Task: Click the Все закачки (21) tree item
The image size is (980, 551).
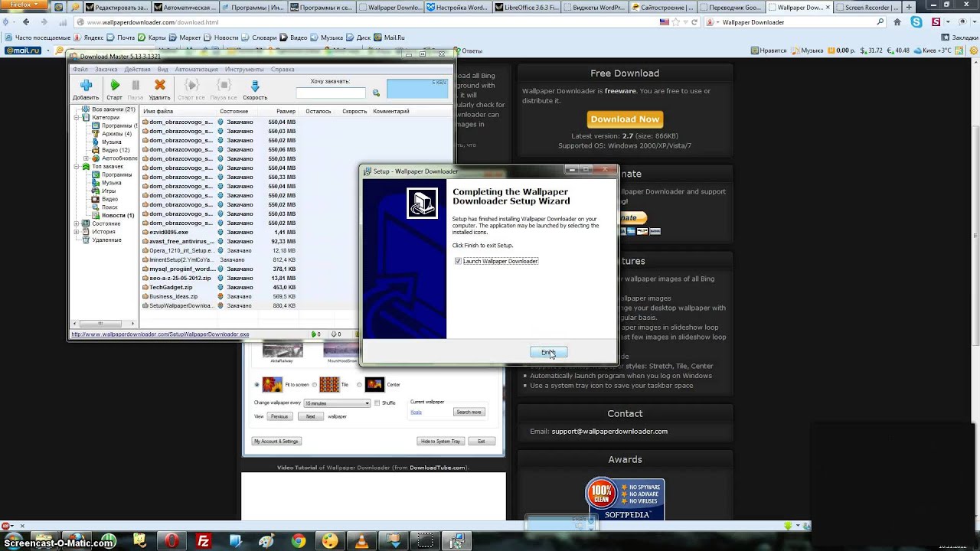Action: pyautogui.click(x=107, y=109)
